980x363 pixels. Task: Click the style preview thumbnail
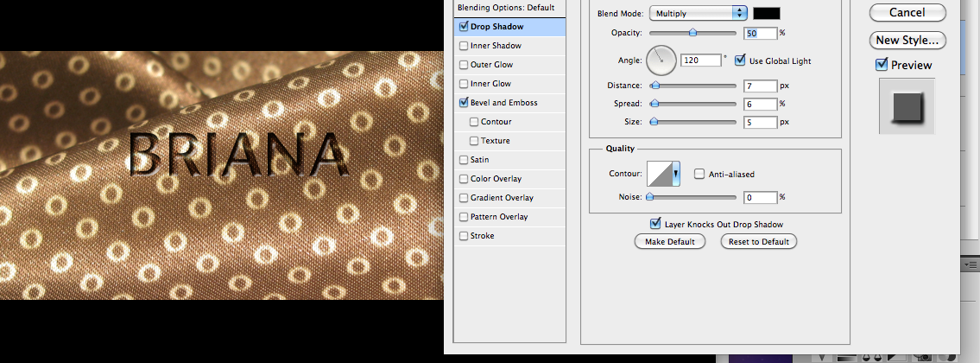click(x=901, y=106)
